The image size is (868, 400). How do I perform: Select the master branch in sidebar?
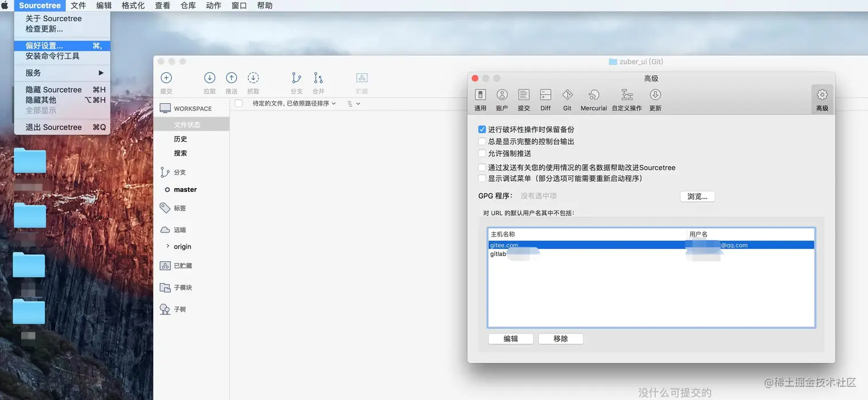pyautogui.click(x=191, y=189)
